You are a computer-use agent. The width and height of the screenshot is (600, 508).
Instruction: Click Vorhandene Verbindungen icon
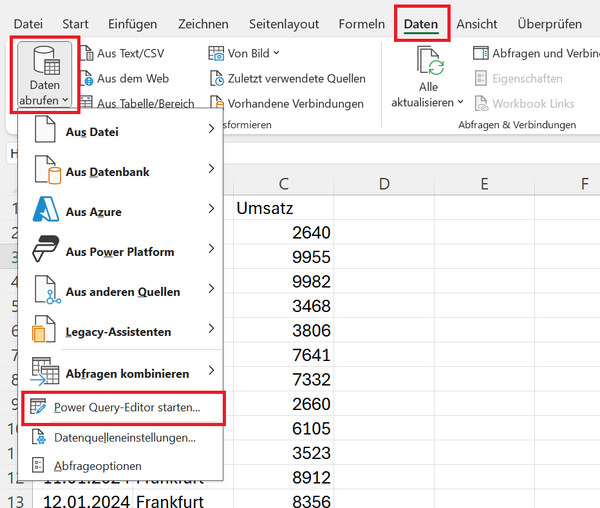coord(217,103)
